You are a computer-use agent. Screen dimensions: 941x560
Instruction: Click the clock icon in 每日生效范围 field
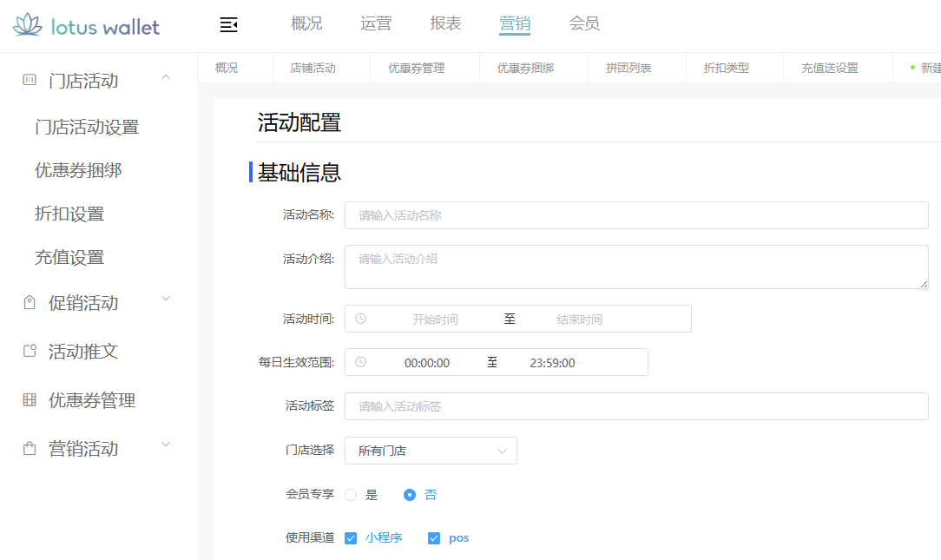coord(362,362)
